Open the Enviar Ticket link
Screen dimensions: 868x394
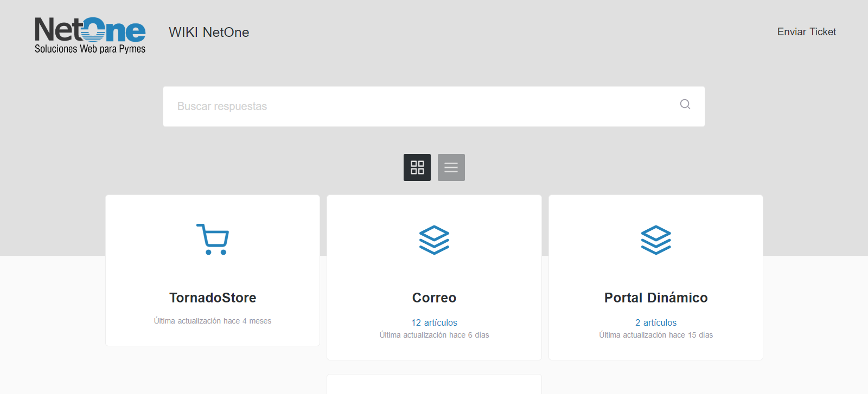807,32
